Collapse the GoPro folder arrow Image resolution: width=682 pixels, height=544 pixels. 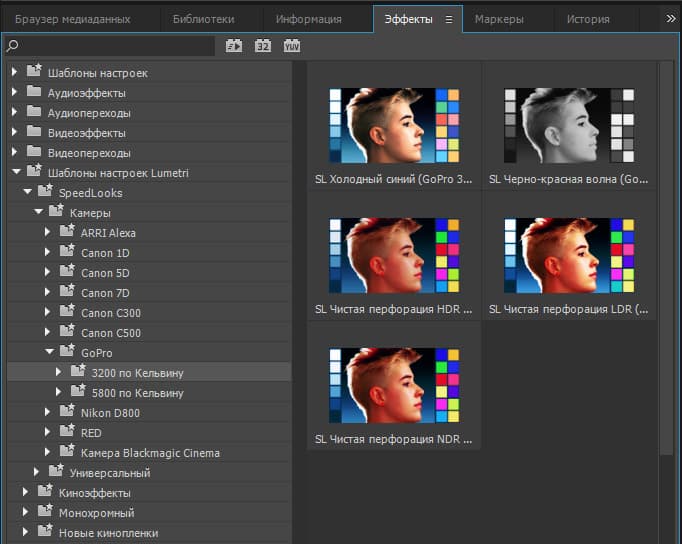[50, 351]
